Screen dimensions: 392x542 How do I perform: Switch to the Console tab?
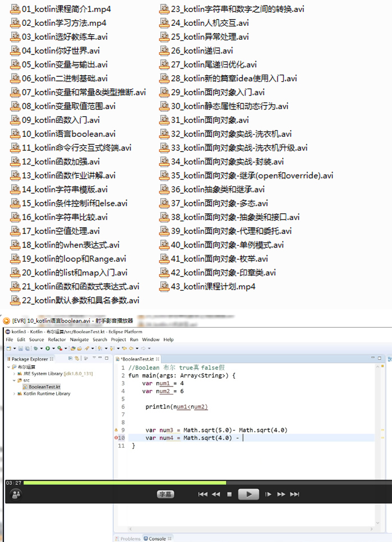(x=156, y=539)
